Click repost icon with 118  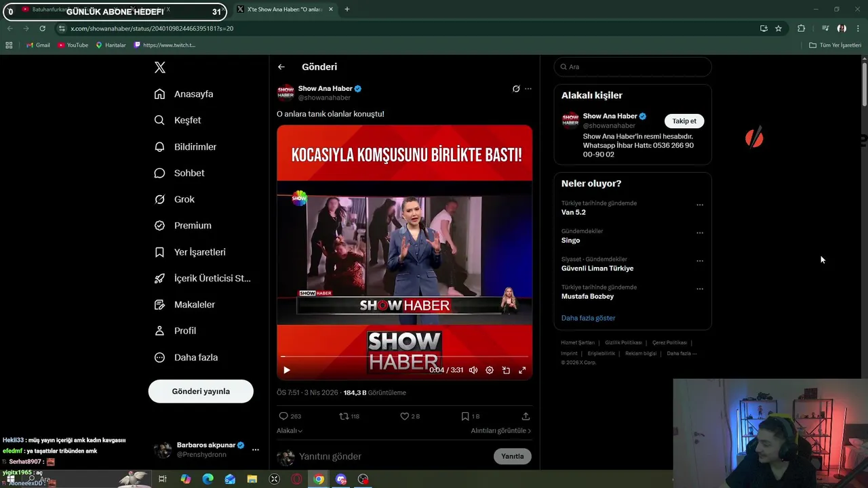click(349, 416)
